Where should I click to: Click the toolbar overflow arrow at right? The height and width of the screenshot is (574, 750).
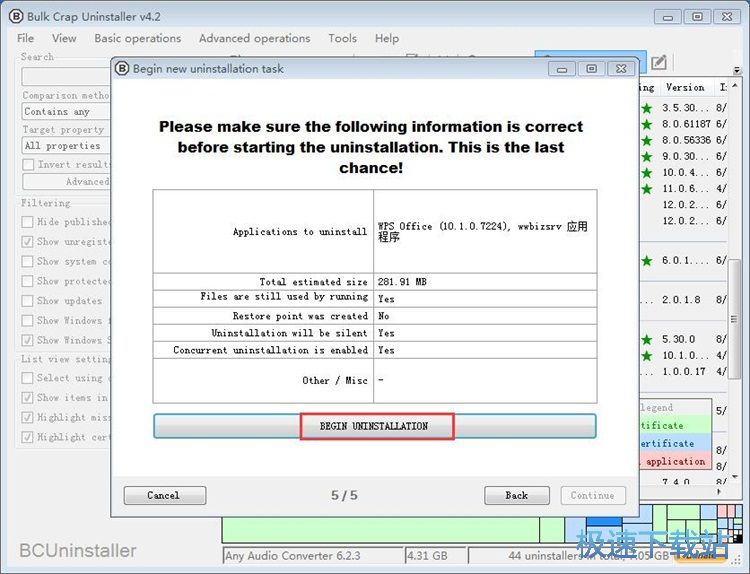(737, 71)
